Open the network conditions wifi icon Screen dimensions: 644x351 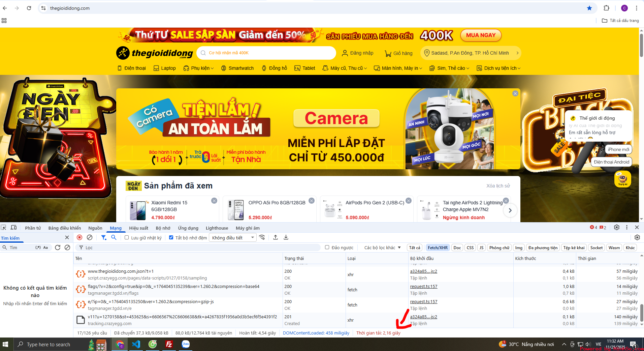[262, 237]
